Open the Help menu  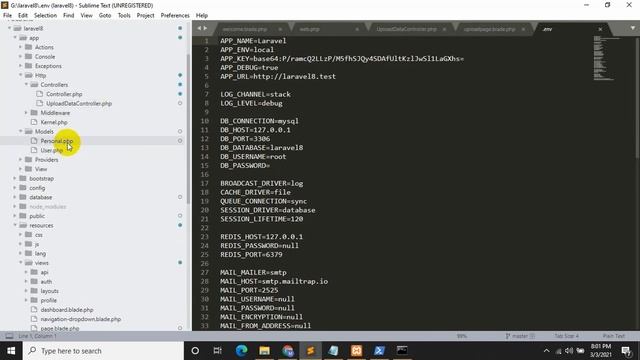202,15
